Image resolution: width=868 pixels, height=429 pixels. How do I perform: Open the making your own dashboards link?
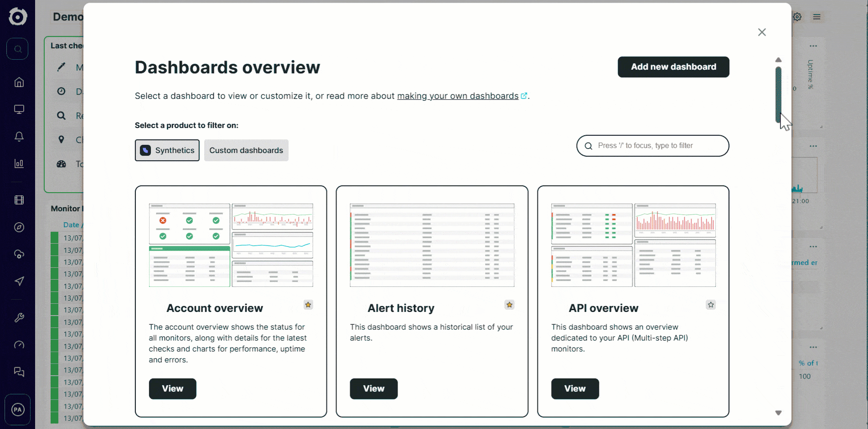(459, 96)
